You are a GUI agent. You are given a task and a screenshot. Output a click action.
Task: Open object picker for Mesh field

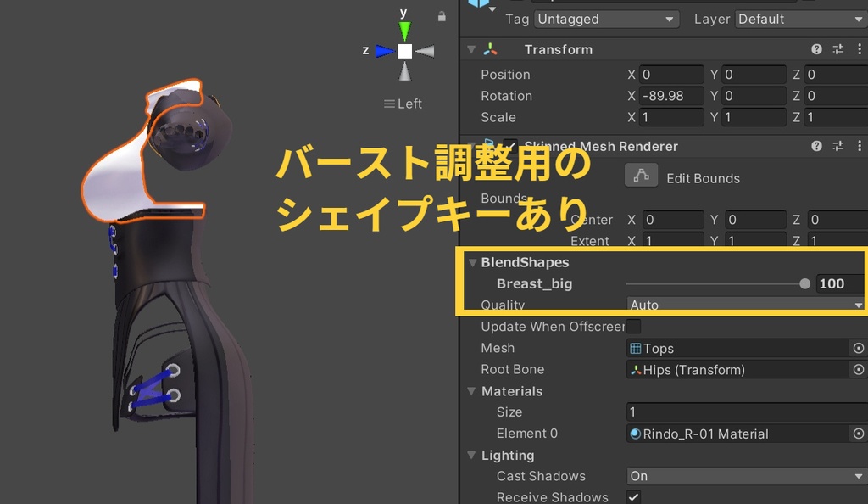(858, 348)
